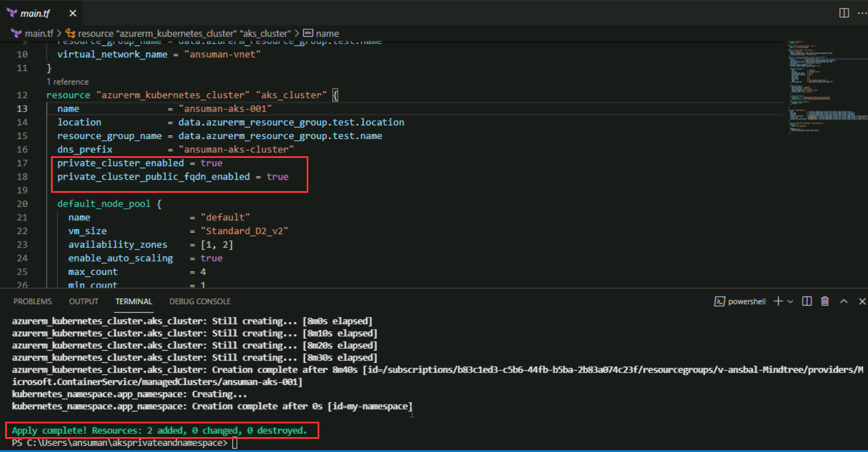Click the "ansuman-aks-001" name value
Screen dimensions: 868x452
tap(225, 109)
